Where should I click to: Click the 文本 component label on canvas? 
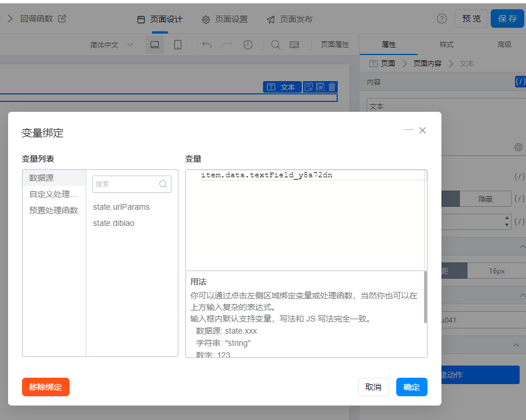(x=282, y=87)
